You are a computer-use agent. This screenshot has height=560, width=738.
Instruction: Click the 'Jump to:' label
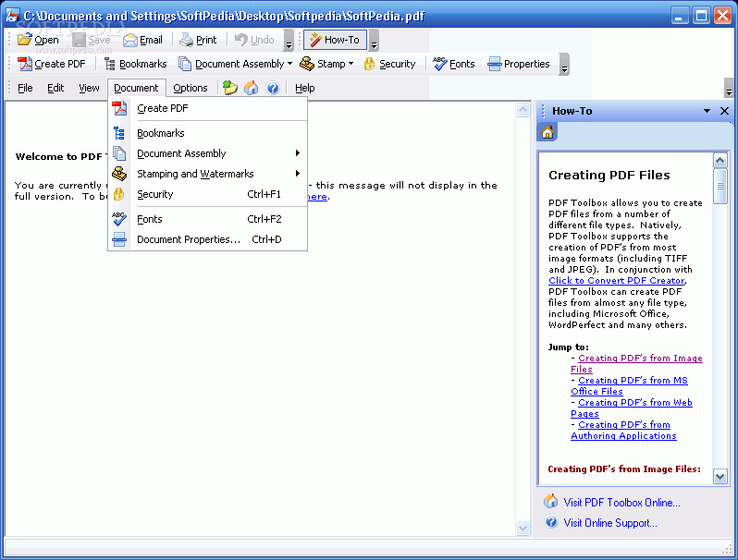point(568,347)
